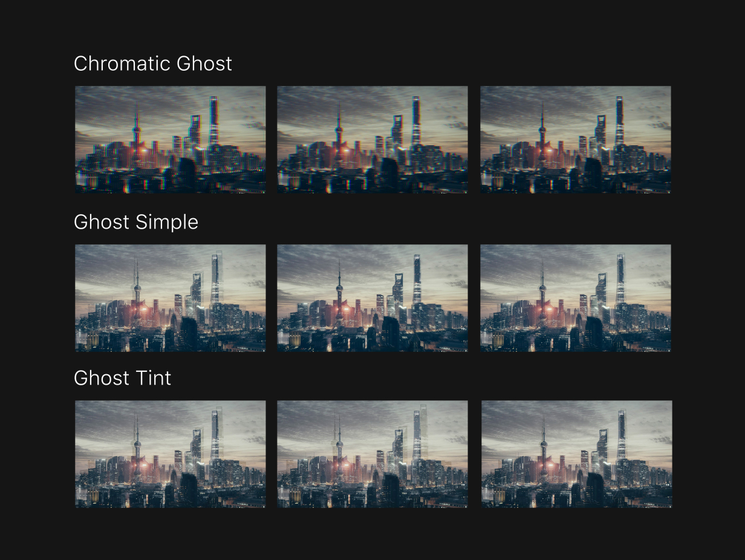Click the Ghost Simple section heading
The image size is (745, 560).
click(135, 222)
